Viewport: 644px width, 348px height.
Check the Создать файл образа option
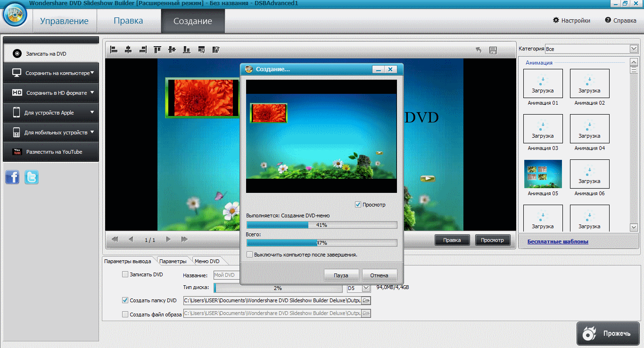pos(125,314)
